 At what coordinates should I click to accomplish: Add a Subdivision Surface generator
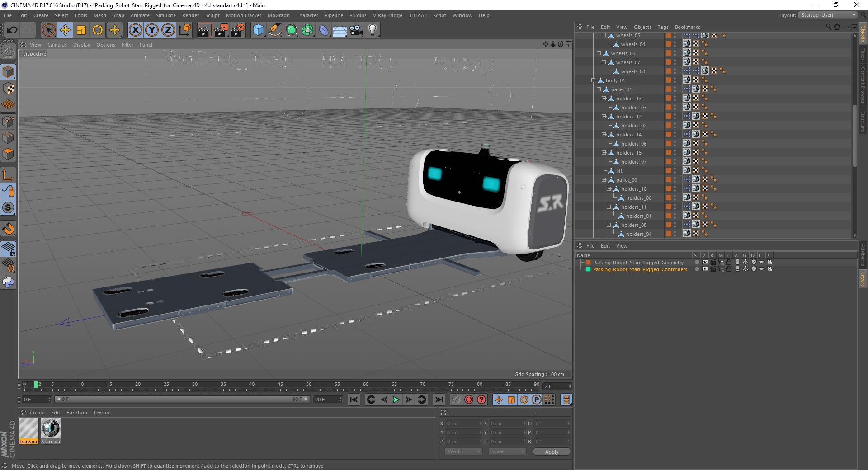(291, 30)
